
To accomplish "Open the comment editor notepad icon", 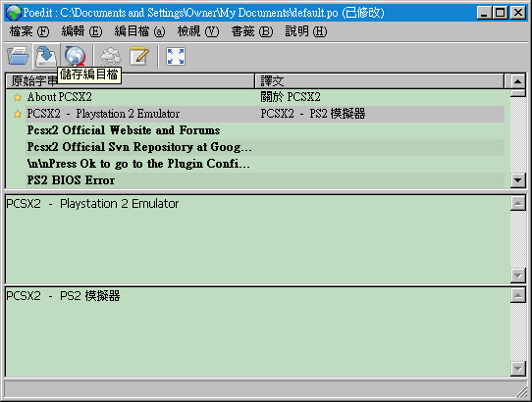I will 139,56.
